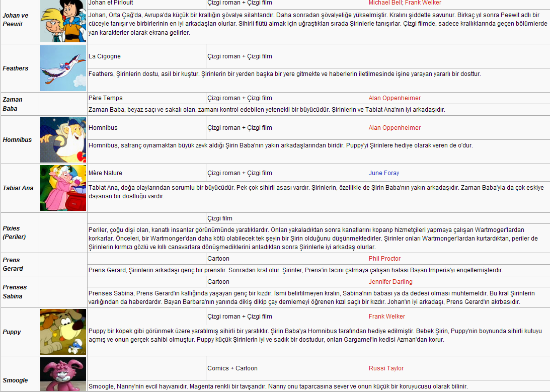Screen dimensions: 550x392
Task: Click the Feathers stork image
Action: pyautogui.click(x=63, y=68)
